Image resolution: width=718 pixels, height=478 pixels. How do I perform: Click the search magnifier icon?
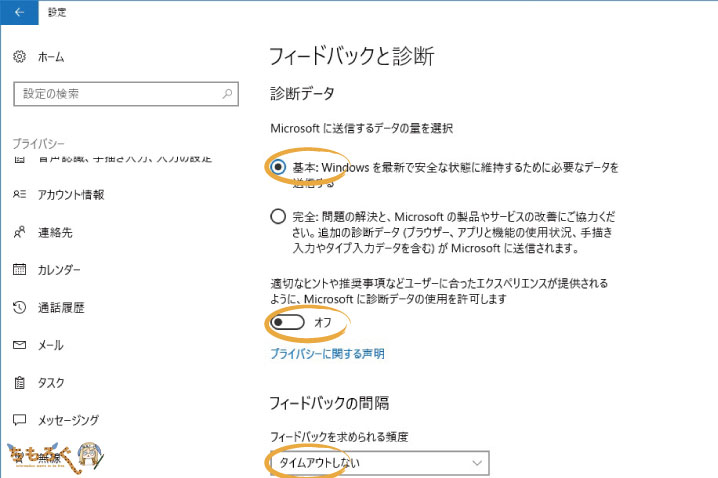click(227, 94)
